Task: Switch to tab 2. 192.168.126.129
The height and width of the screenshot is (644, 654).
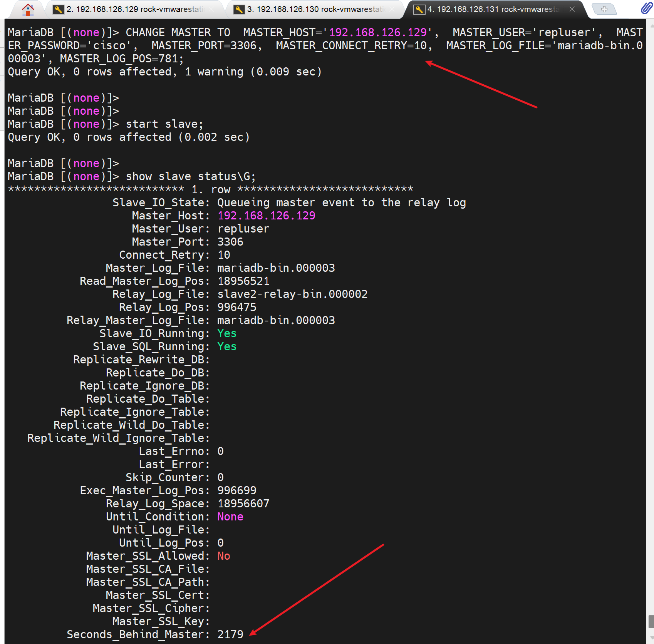Action: point(135,9)
